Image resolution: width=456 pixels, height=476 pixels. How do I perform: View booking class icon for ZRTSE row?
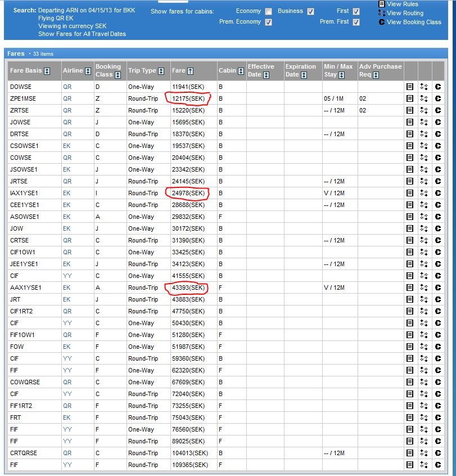[438, 110]
